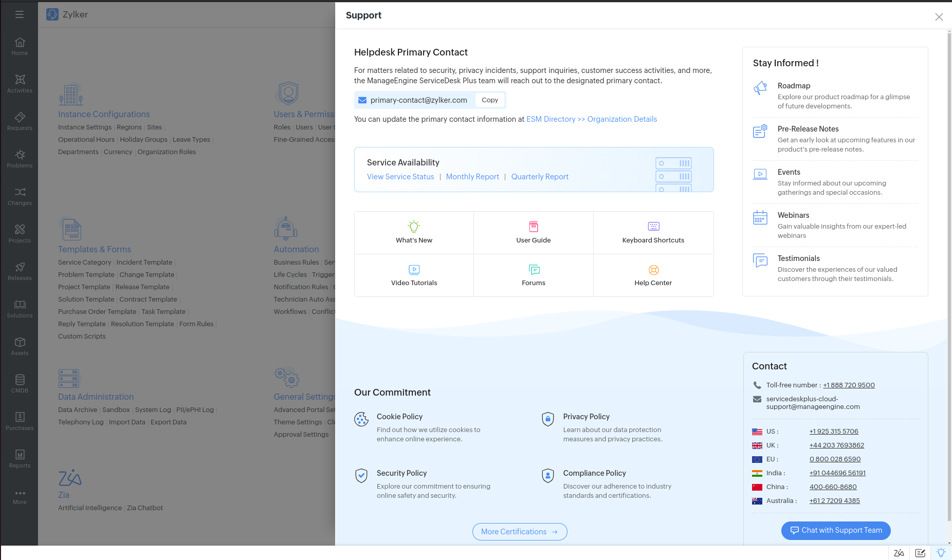
Task: Open Instance Configurations section
Action: click(104, 115)
